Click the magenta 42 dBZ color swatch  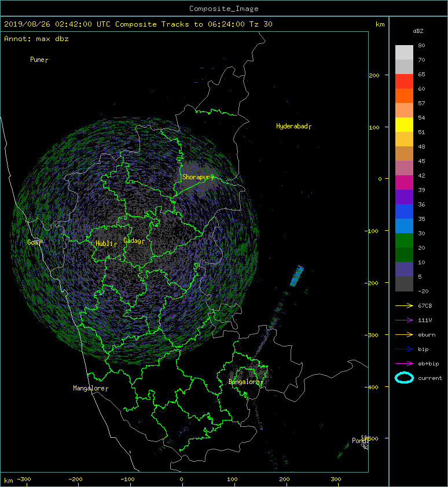point(404,183)
